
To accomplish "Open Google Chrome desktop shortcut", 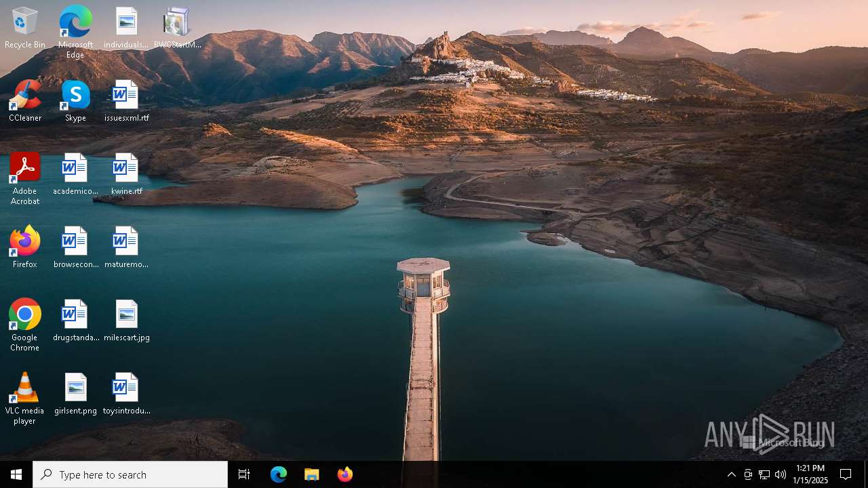I will [x=25, y=325].
